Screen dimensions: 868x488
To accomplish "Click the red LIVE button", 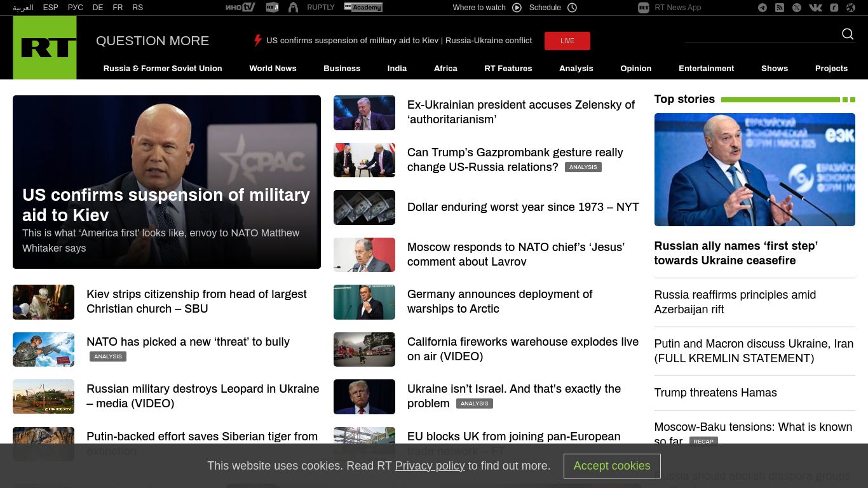I will 567,41.
